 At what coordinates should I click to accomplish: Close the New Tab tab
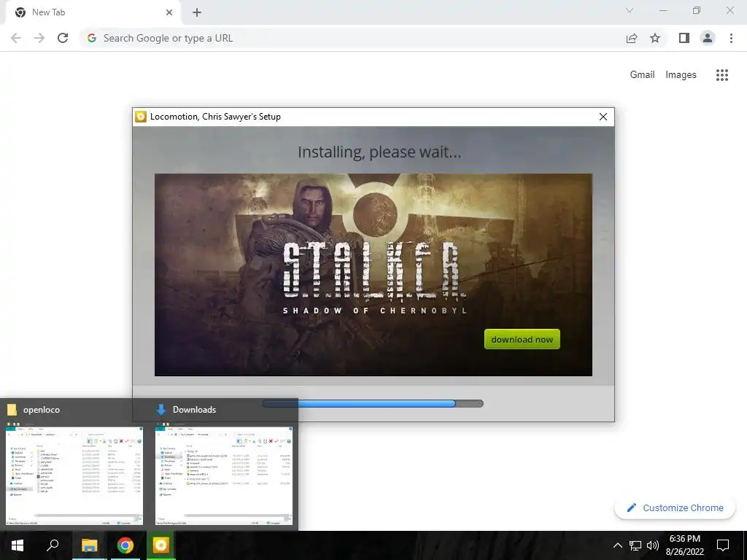coord(169,12)
